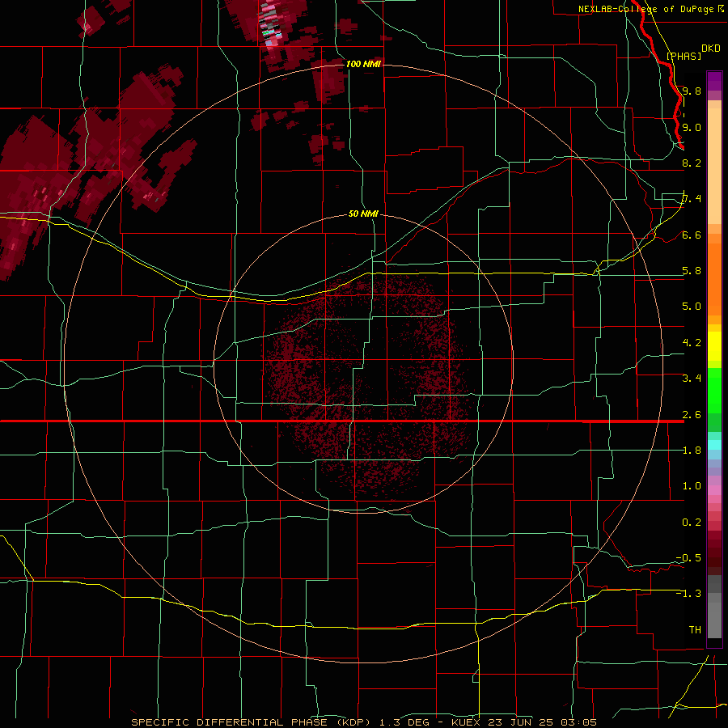Click the 50 NMI range ring label
728x728 pixels.
coord(363,214)
